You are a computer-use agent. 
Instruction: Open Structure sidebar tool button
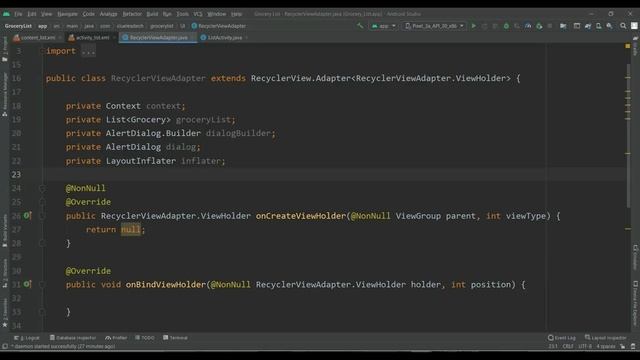coord(4,273)
